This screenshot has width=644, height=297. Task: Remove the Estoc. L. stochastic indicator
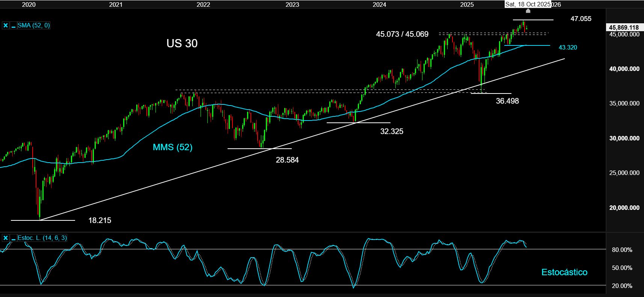pos(6,238)
